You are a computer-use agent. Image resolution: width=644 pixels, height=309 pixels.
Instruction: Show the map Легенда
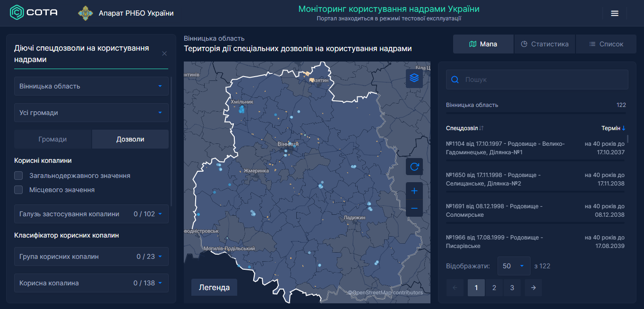pos(214,287)
